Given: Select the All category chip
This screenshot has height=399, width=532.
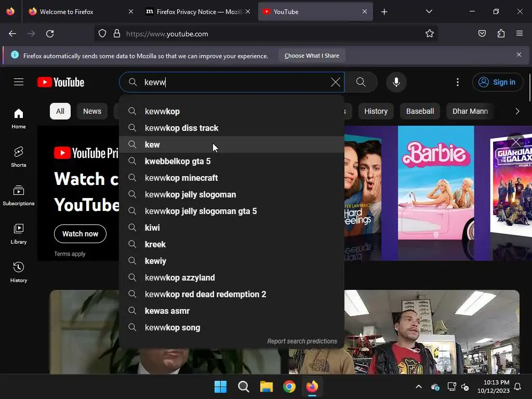Looking at the screenshot, I should tap(60, 111).
